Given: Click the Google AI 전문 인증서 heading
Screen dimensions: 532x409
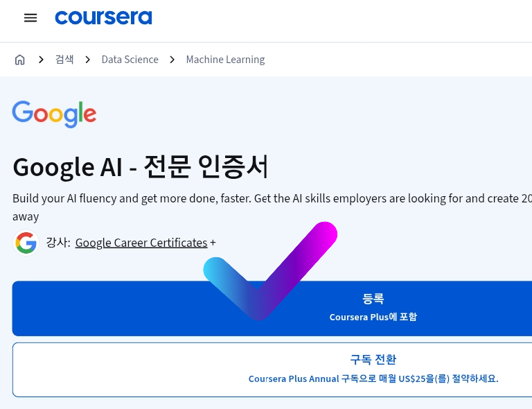Looking at the screenshot, I should pos(141,166).
